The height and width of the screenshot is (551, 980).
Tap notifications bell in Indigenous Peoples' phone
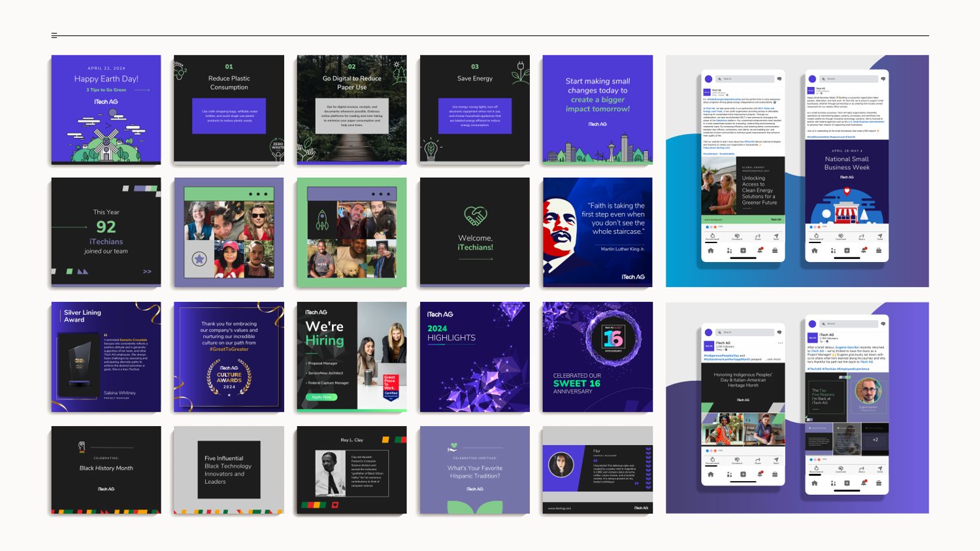pyautogui.click(x=759, y=475)
